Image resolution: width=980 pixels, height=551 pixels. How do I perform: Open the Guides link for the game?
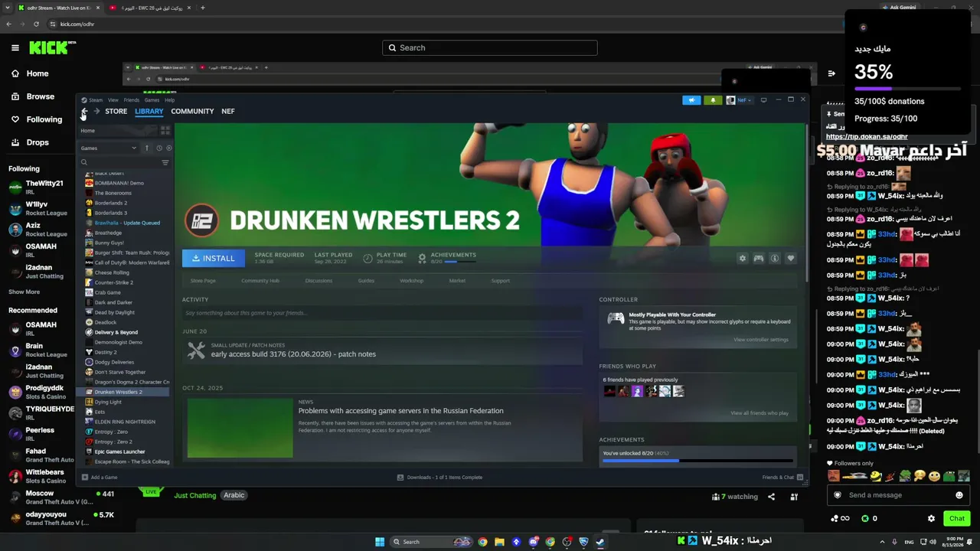[x=366, y=281]
